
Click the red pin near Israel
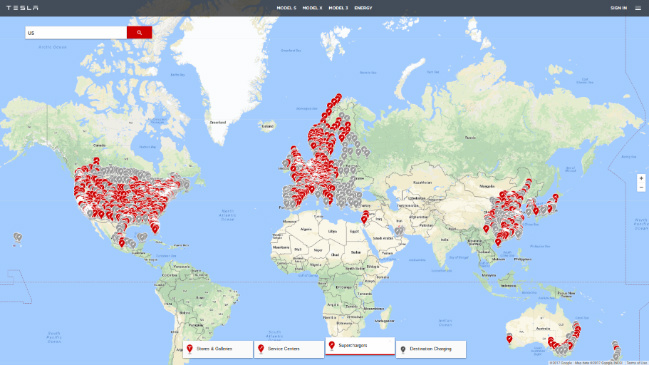coord(365,217)
